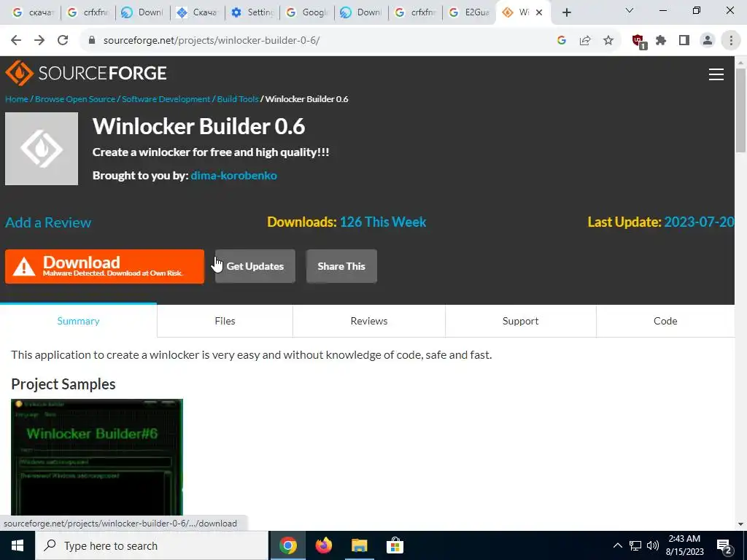Click the Get Updates button
This screenshot has width=747, height=560.
pos(255,266)
